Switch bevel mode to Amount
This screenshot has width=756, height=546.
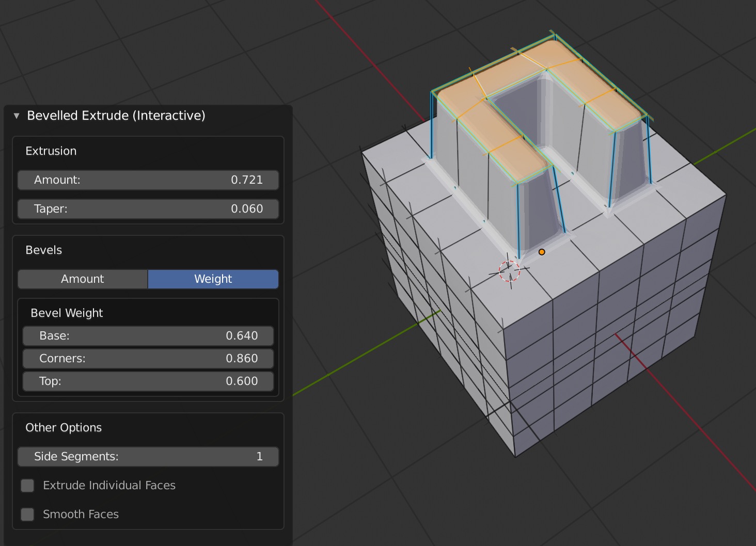83,279
